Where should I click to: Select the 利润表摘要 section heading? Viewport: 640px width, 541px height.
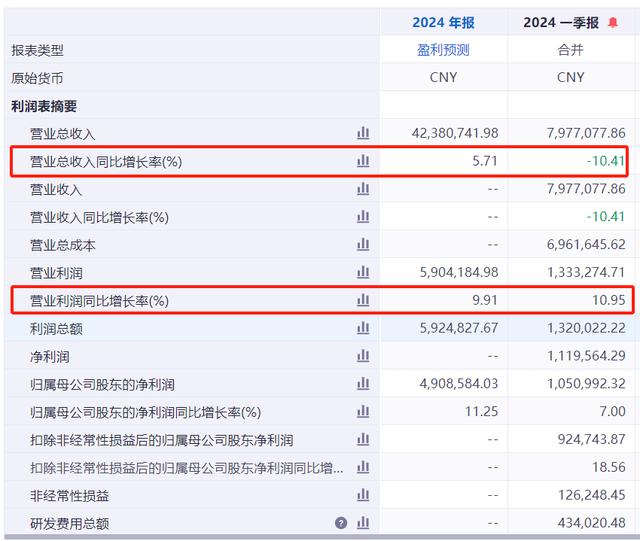click(x=44, y=106)
